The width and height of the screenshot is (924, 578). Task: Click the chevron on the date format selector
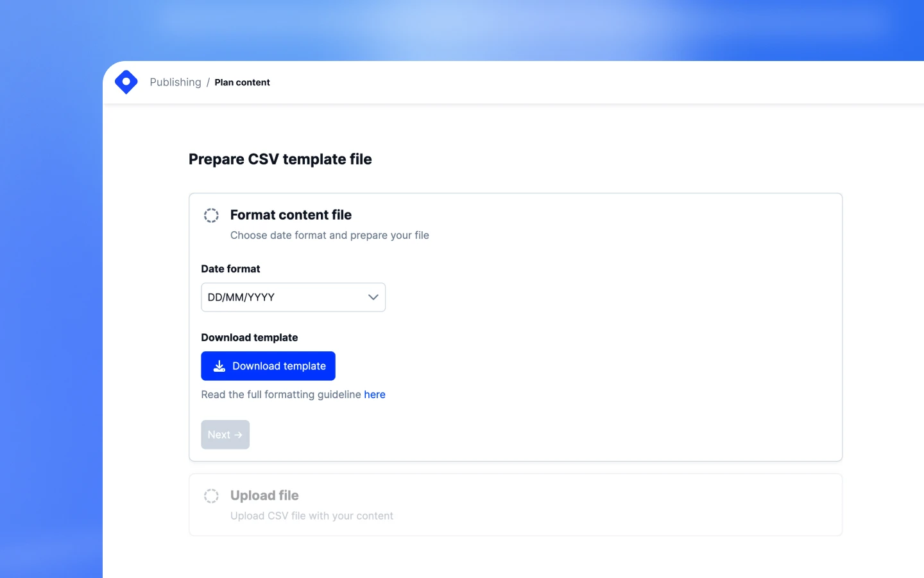click(x=373, y=297)
